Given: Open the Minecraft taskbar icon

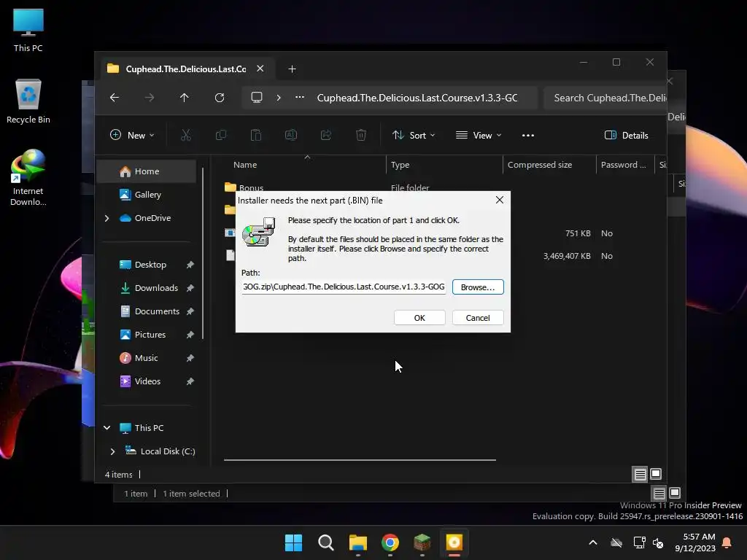Looking at the screenshot, I should tap(422, 542).
